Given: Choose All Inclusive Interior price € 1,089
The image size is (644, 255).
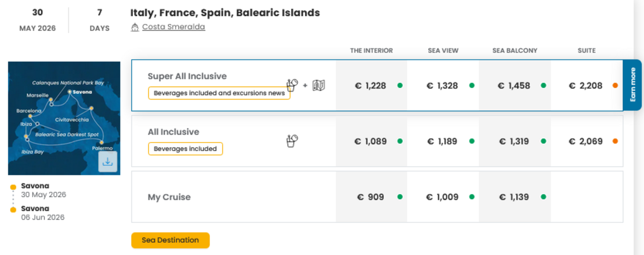Looking at the screenshot, I should pyautogui.click(x=371, y=141).
